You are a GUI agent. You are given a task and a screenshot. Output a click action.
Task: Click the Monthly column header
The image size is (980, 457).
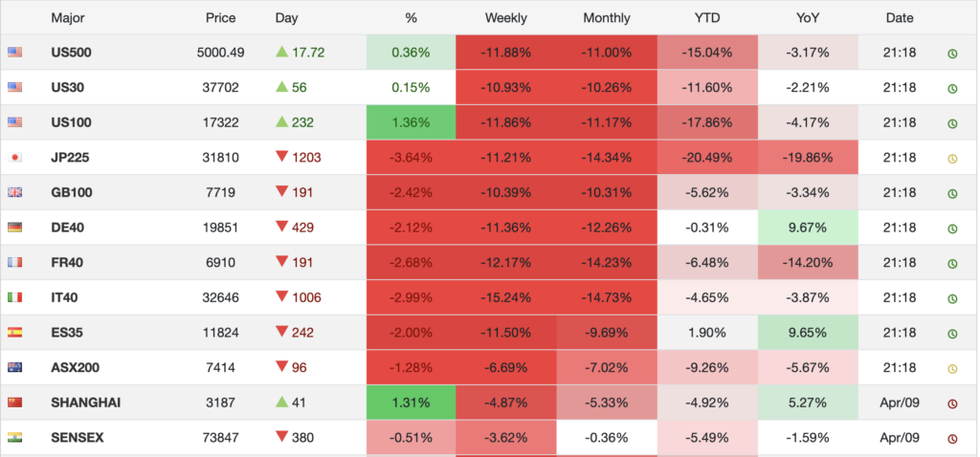coord(606,18)
